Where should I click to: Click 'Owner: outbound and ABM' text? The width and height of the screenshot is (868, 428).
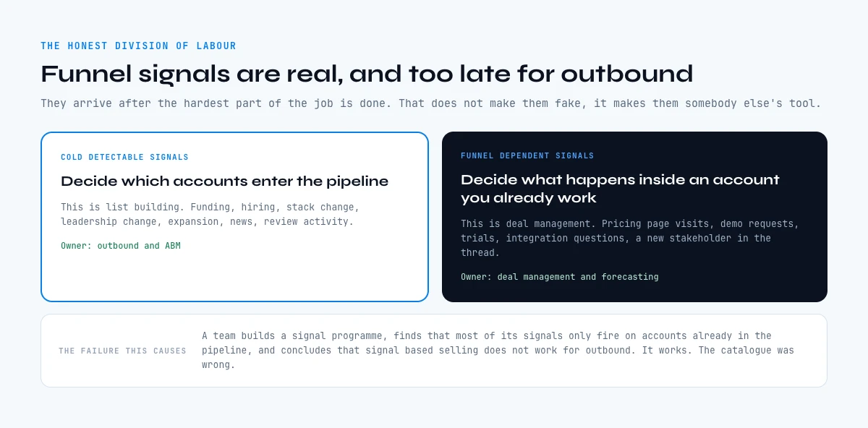point(121,246)
